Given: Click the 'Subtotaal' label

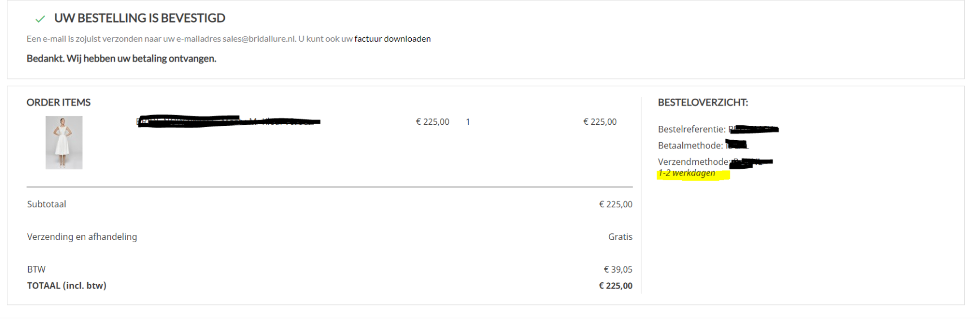Looking at the screenshot, I should point(46,204).
